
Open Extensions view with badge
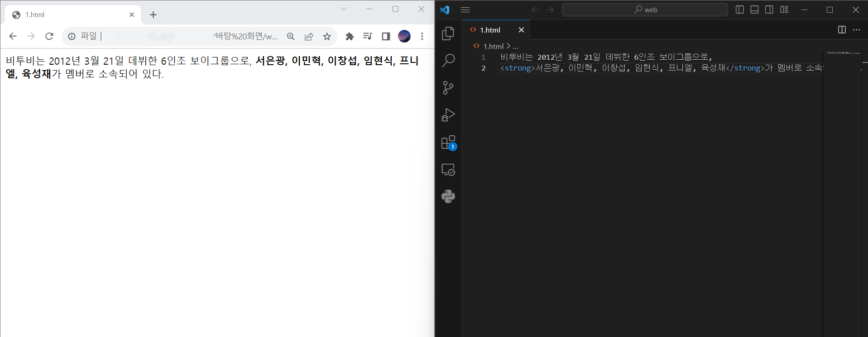click(x=448, y=142)
